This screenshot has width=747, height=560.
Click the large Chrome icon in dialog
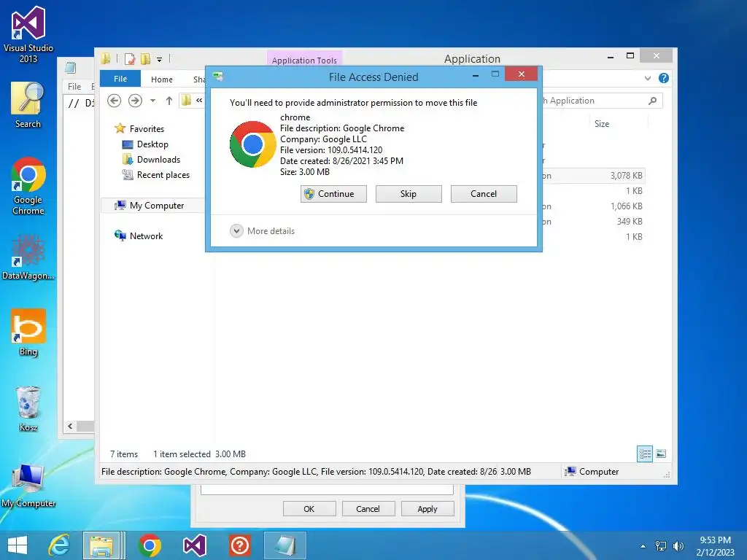pos(252,144)
